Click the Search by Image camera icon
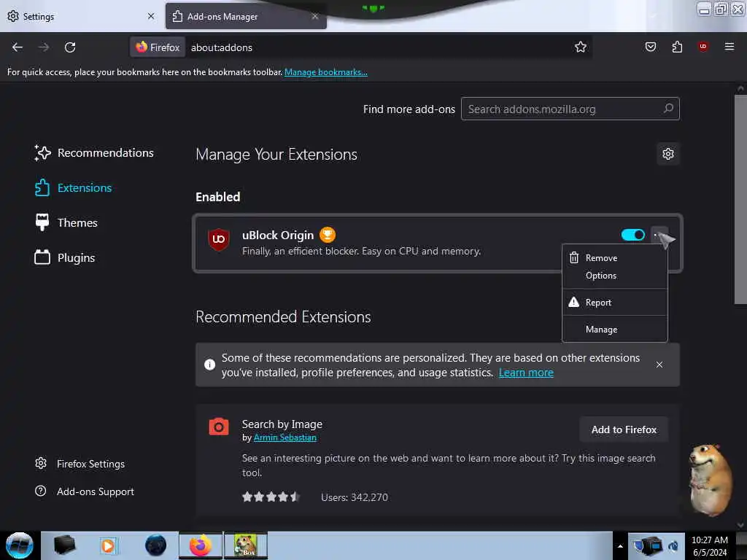747x560 pixels. [x=219, y=427]
